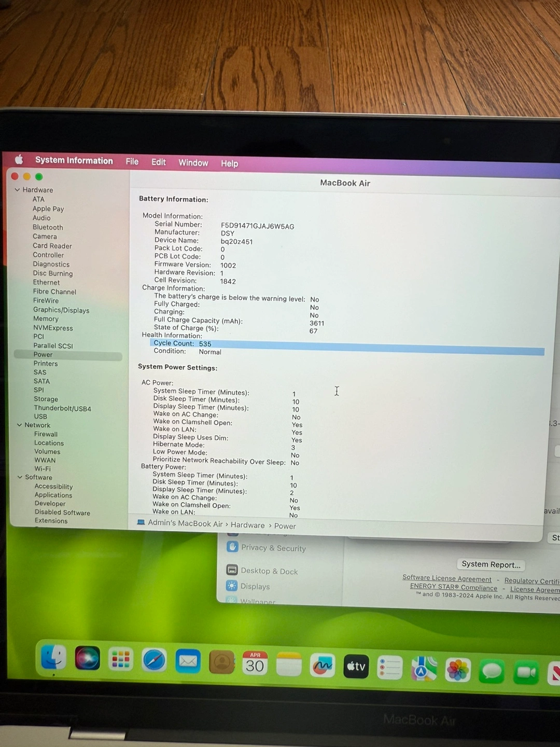560x747 pixels.
Task: Select Graphics/Displays in the sidebar
Action: tap(61, 310)
